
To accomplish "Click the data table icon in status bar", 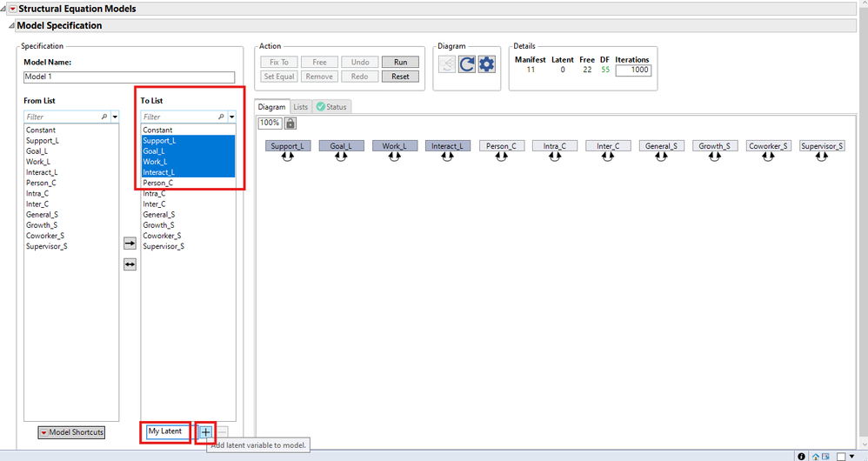I will [825, 457].
